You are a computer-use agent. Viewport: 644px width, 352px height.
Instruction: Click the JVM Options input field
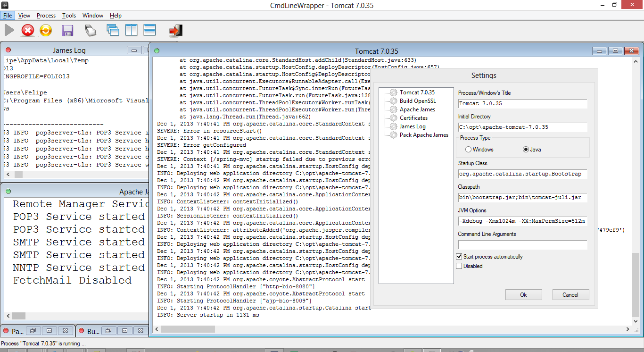point(523,221)
